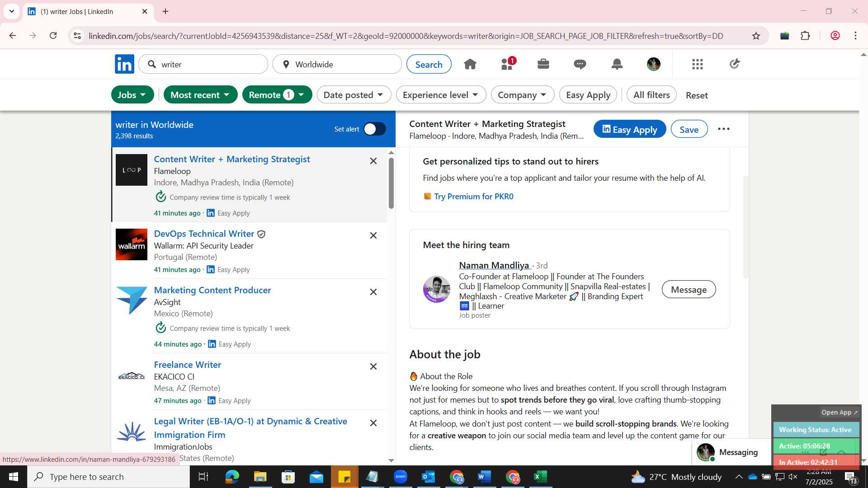Image resolution: width=868 pixels, height=488 pixels.
Task: Open My Network icon with notification badge
Action: pos(507,64)
